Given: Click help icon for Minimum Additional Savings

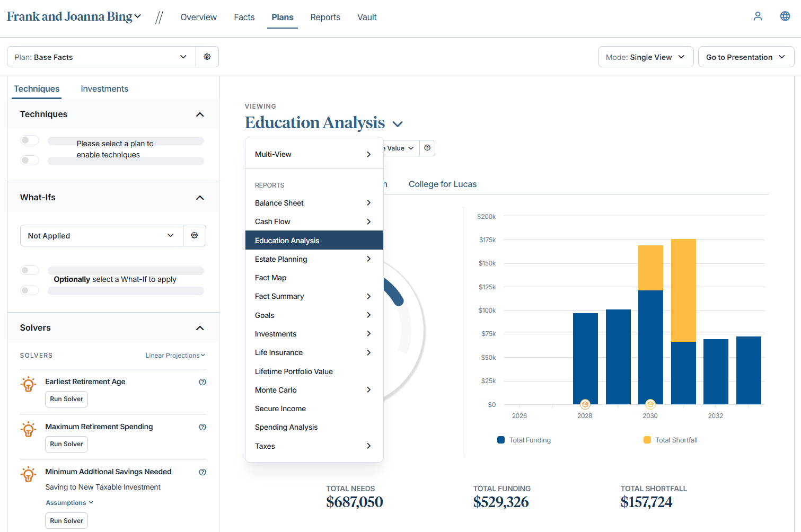Looking at the screenshot, I should tap(203, 472).
